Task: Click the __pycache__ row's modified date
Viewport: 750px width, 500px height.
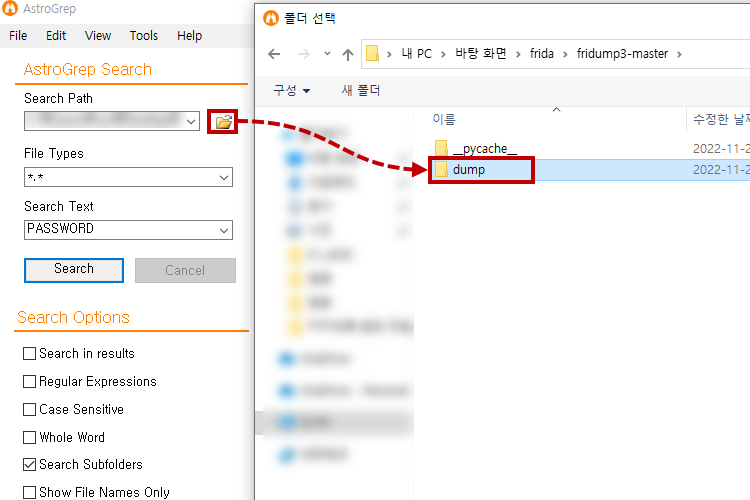Action: (x=721, y=149)
